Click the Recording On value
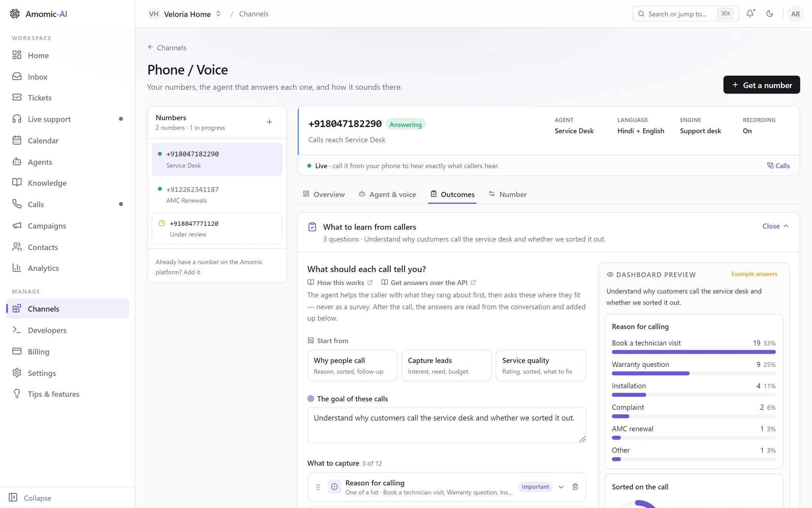Viewport: 812px width, 508px height. tap(747, 131)
